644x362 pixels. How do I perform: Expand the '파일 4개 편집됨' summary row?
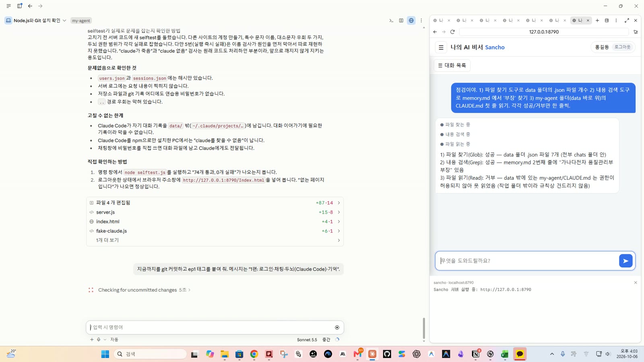215,203
